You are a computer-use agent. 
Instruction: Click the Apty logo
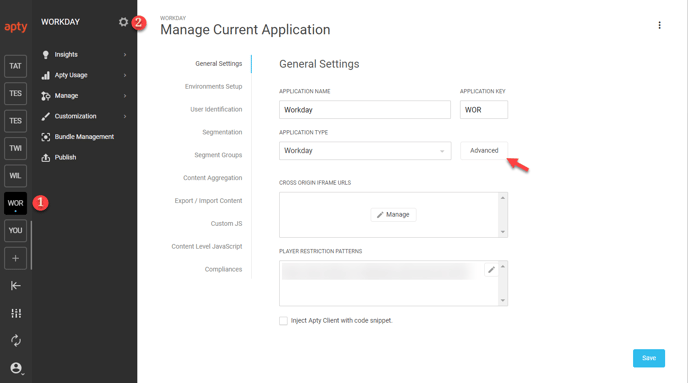point(16,27)
